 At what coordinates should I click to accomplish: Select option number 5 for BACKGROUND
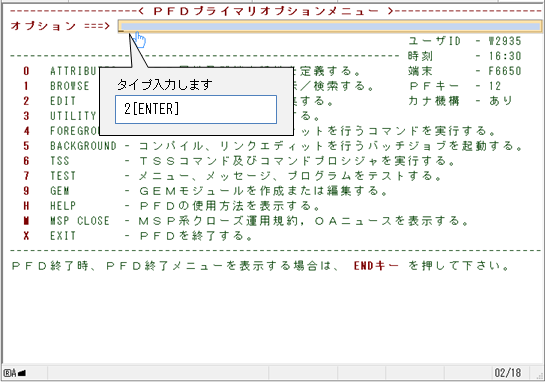click(26, 146)
